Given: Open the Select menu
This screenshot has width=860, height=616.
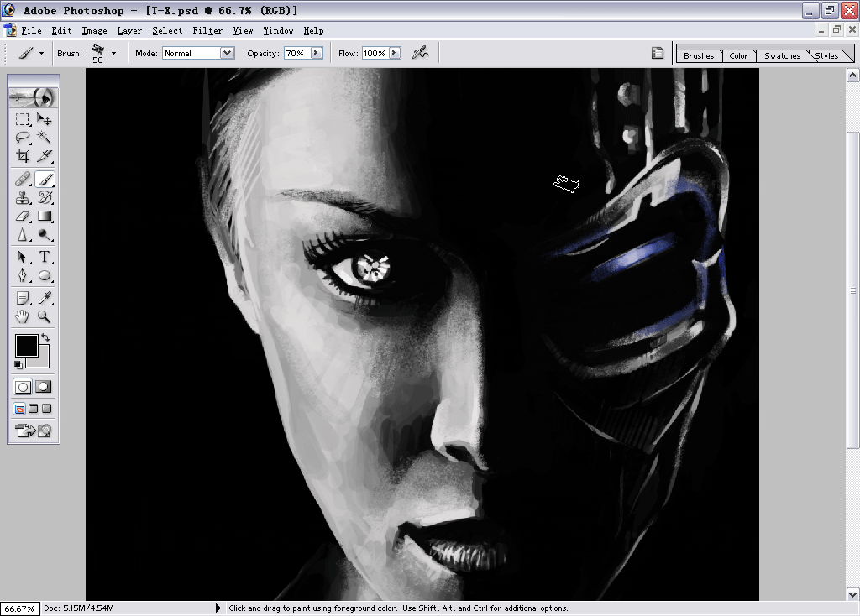Looking at the screenshot, I should click(167, 31).
